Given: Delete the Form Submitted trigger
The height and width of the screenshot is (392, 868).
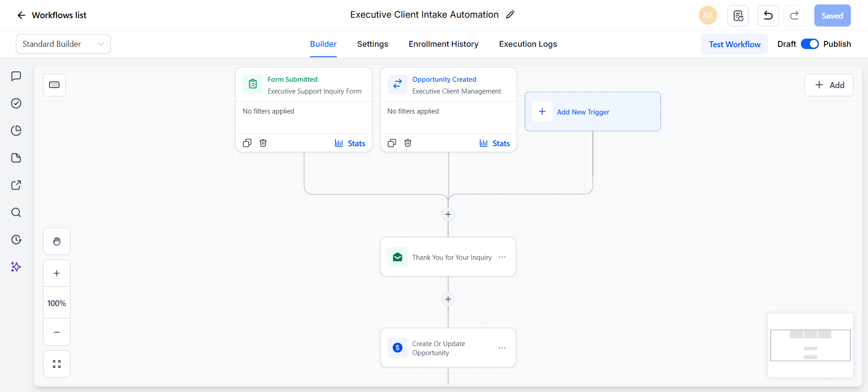Looking at the screenshot, I should pos(263,143).
